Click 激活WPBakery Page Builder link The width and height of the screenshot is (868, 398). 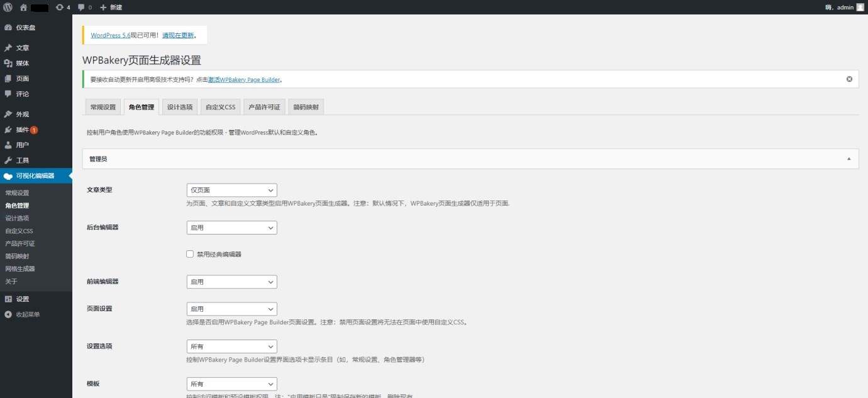coord(244,80)
